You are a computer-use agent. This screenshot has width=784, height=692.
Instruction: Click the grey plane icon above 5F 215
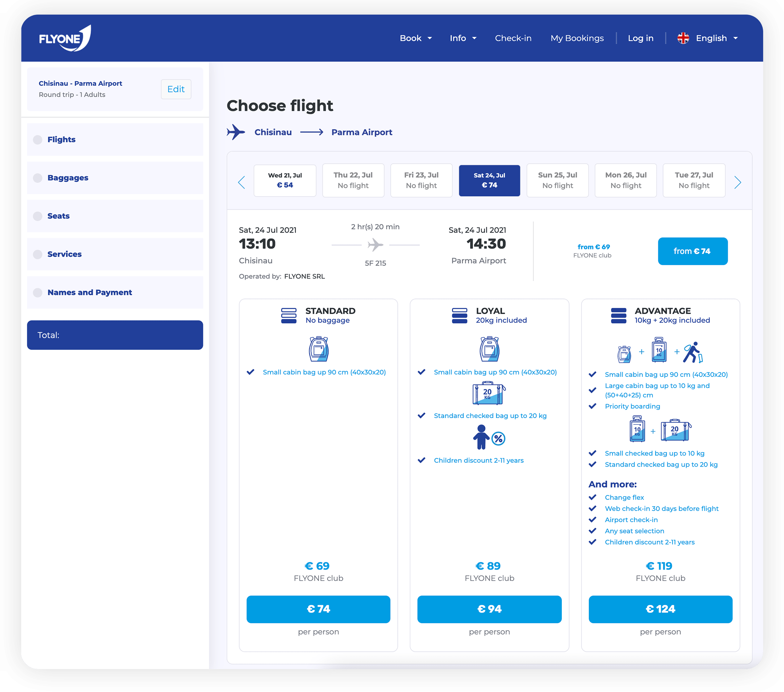pos(375,245)
